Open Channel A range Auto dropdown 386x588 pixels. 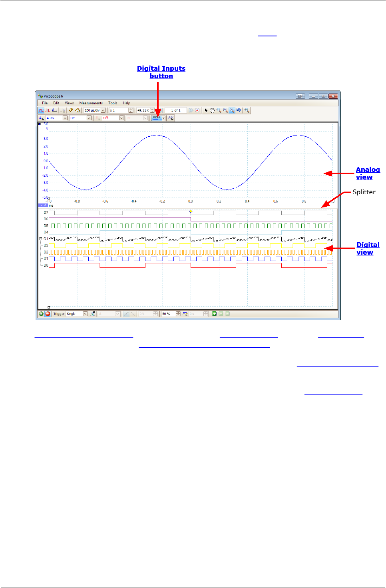coord(65,118)
